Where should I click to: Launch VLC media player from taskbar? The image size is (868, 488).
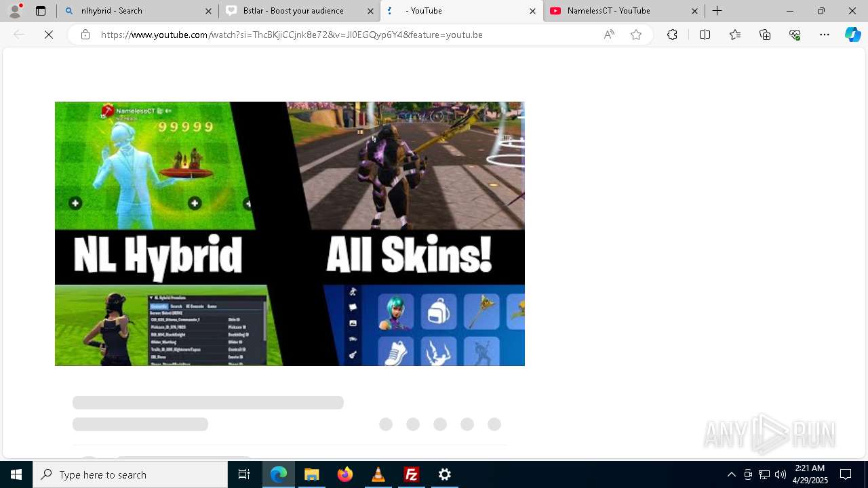click(x=378, y=474)
